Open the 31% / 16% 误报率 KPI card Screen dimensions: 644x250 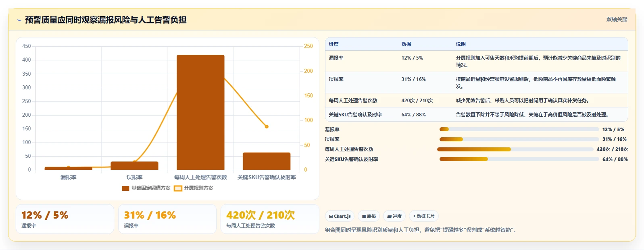(x=167, y=219)
